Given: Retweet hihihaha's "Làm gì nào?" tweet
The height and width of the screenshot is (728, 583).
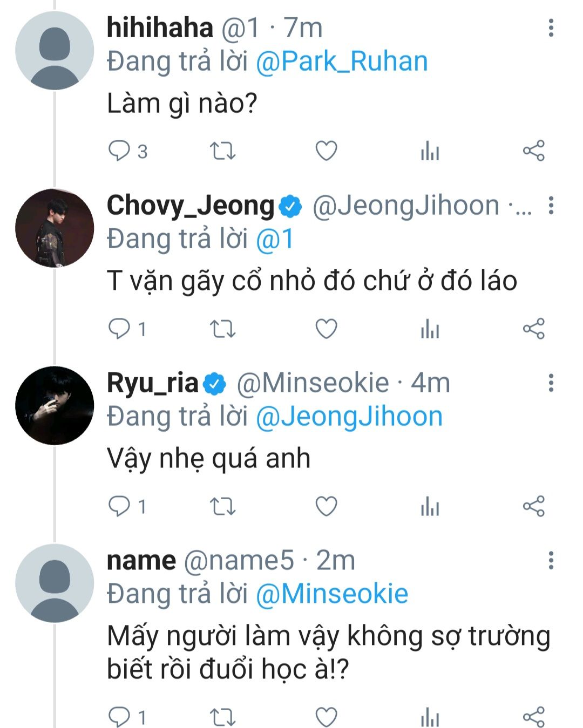Looking at the screenshot, I should (222, 151).
